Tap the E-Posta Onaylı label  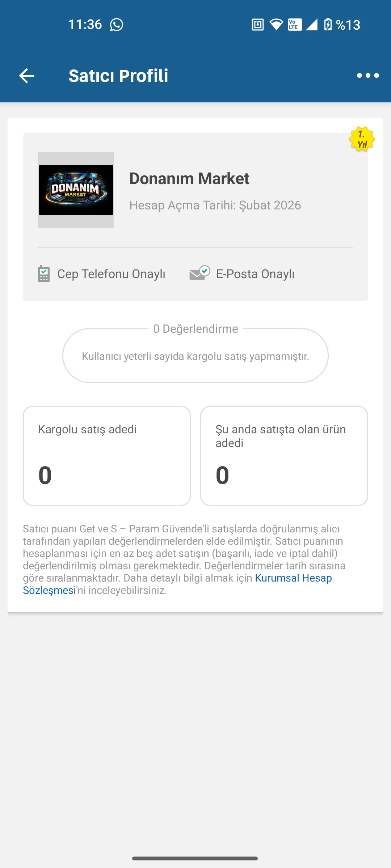255,274
